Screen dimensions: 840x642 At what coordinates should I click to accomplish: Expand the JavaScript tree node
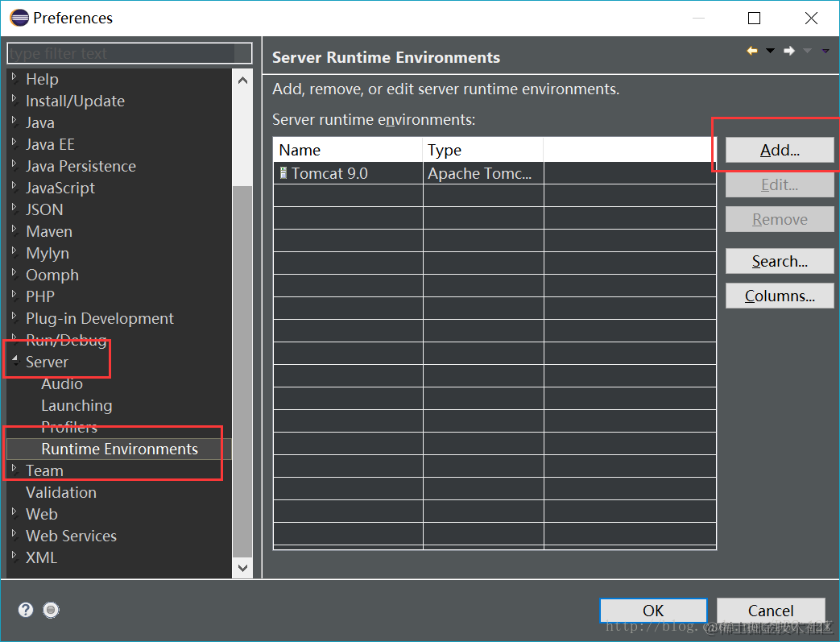(x=14, y=185)
